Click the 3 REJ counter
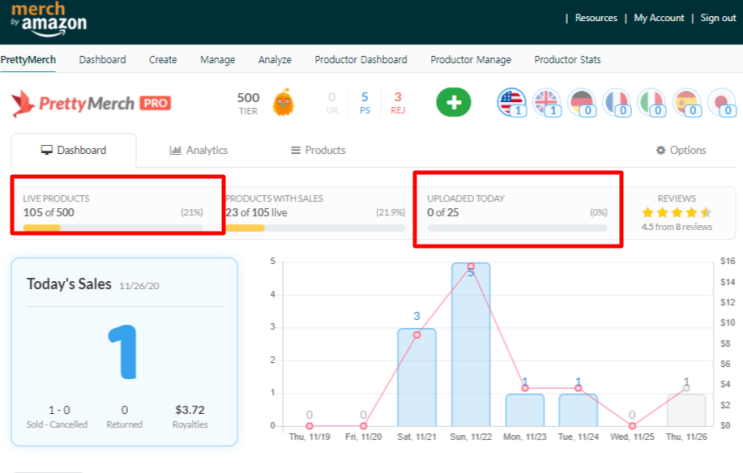The height and width of the screenshot is (473, 743). pos(398,103)
